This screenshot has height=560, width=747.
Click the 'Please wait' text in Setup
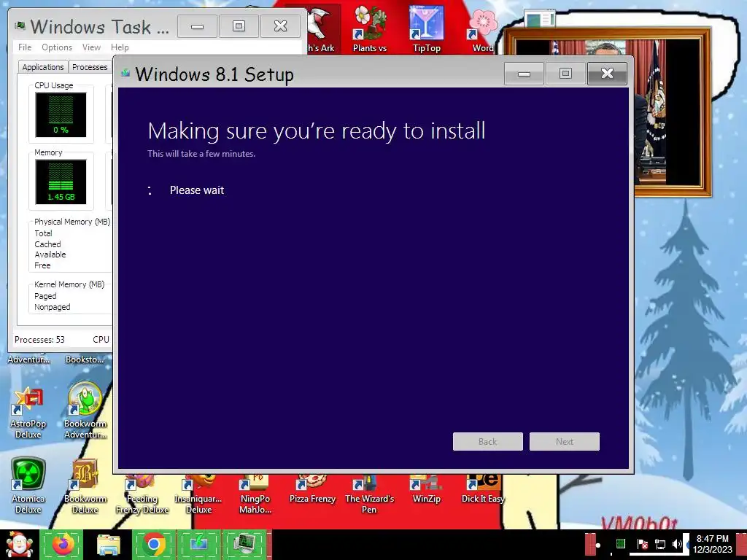tap(197, 190)
